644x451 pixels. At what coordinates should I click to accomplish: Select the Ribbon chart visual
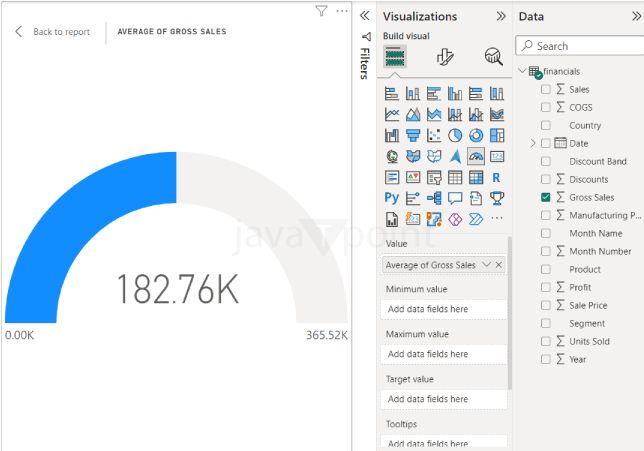497,115
